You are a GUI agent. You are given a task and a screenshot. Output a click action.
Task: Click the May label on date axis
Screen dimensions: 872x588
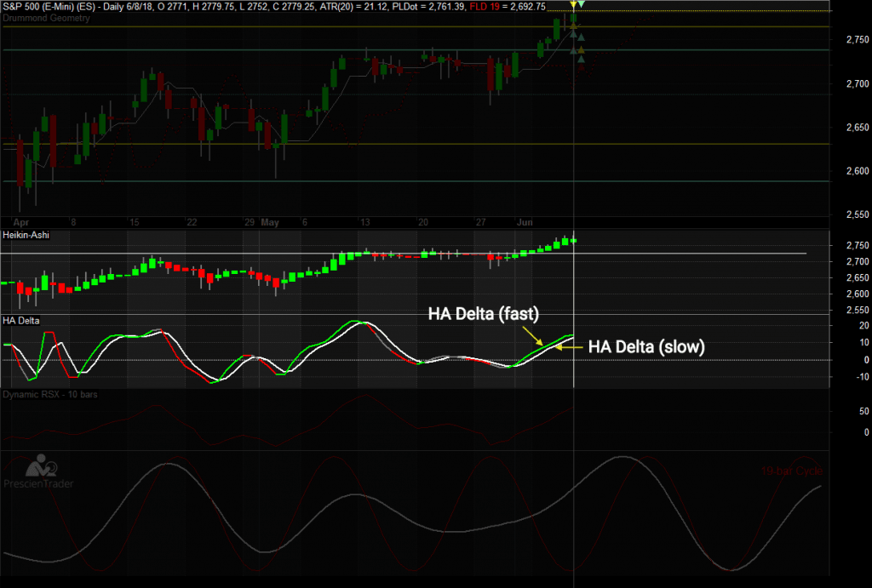coord(270,222)
